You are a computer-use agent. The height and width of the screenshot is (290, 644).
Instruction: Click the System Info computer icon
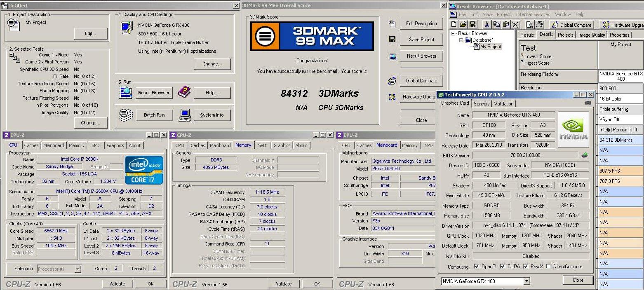pyautogui.click(x=185, y=115)
